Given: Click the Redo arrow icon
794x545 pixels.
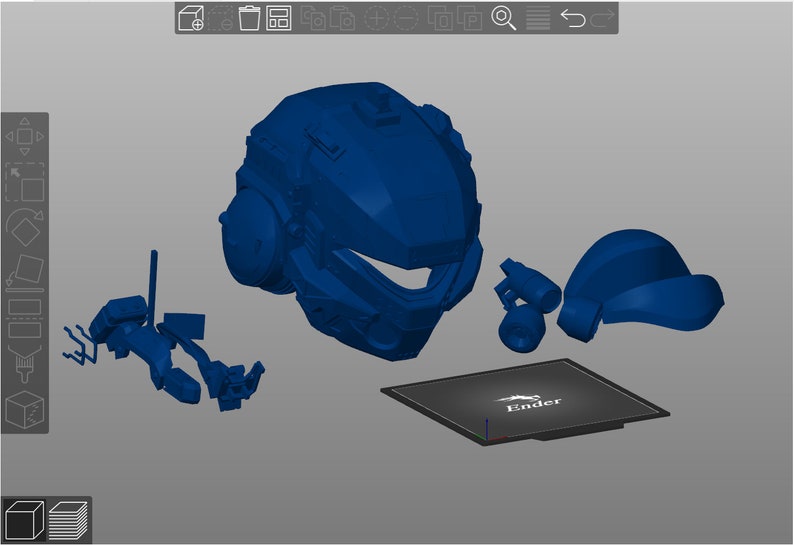Looking at the screenshot, I should 603,18.
